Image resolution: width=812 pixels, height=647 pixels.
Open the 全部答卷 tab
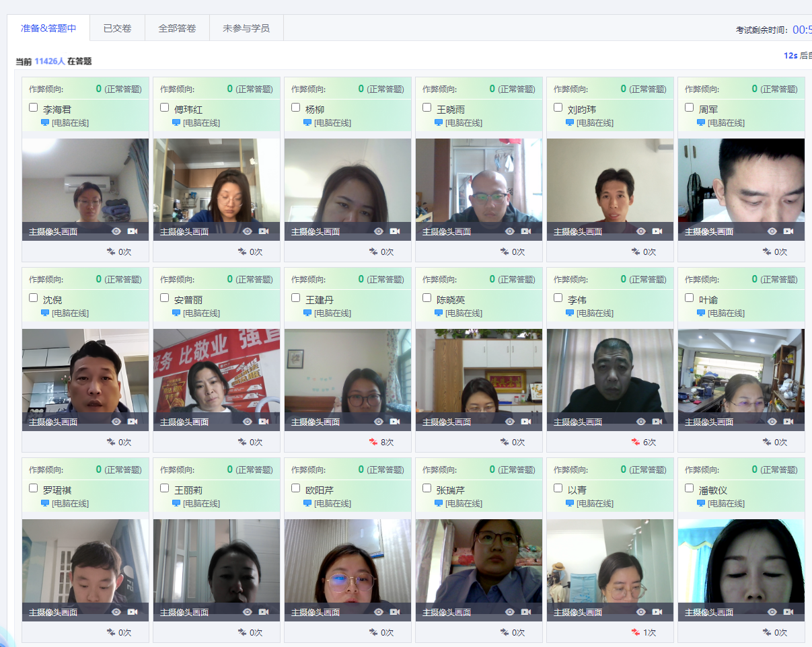177,28
